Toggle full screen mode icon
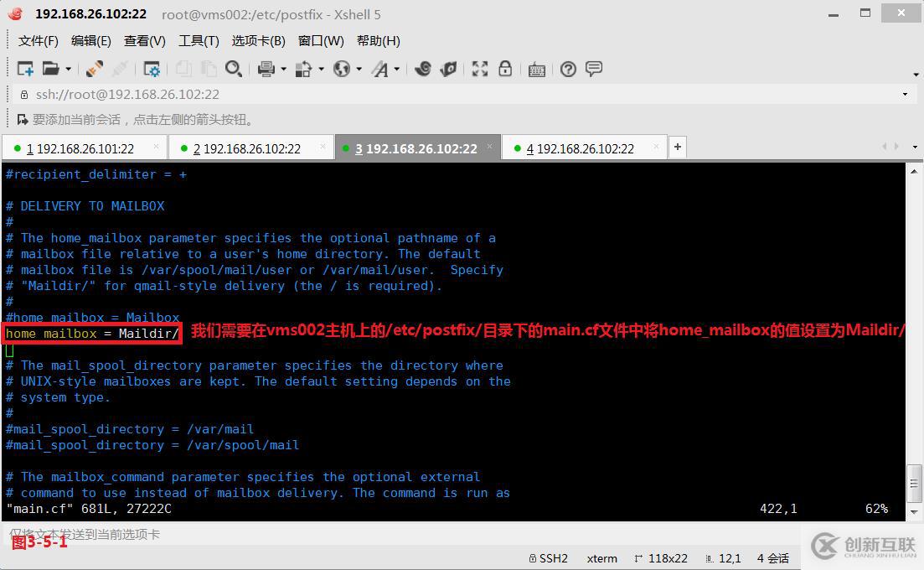924x570 pixels. coord(480,69)
